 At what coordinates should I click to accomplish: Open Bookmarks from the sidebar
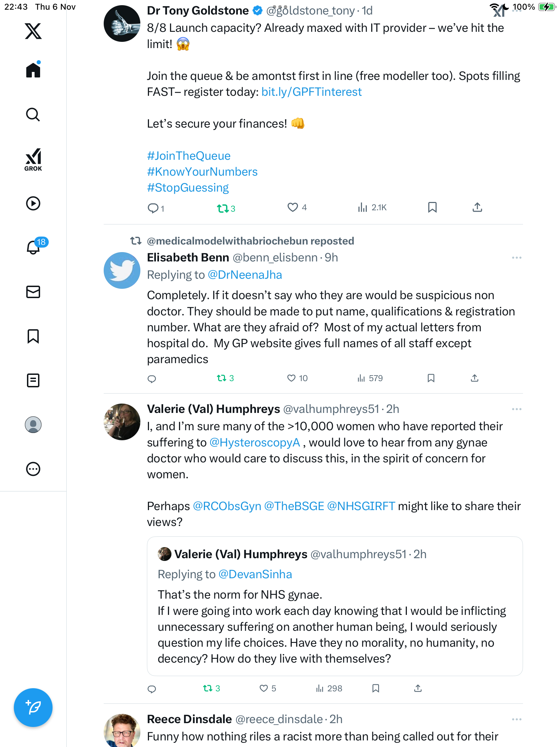tap(33, 336)
